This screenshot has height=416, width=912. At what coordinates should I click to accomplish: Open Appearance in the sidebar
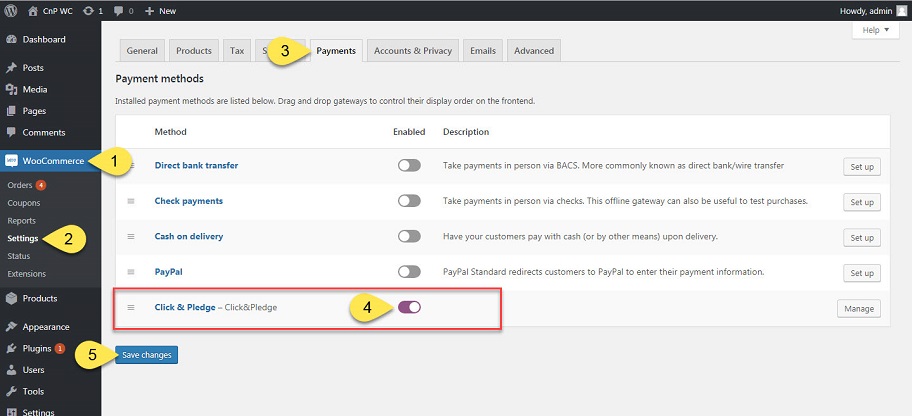(51, 327)
